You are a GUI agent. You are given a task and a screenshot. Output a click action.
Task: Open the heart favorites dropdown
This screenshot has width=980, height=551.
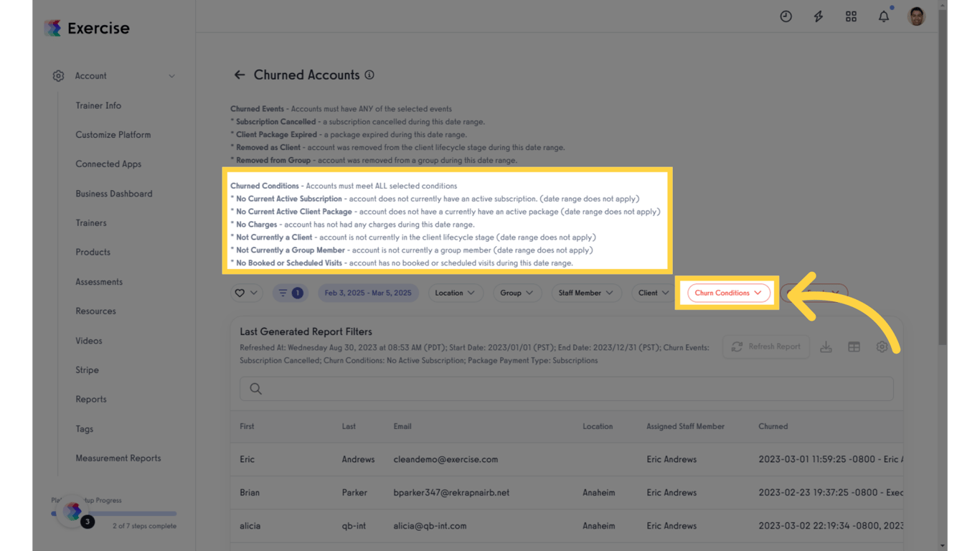pyautogui.click(x=246, y=293)
